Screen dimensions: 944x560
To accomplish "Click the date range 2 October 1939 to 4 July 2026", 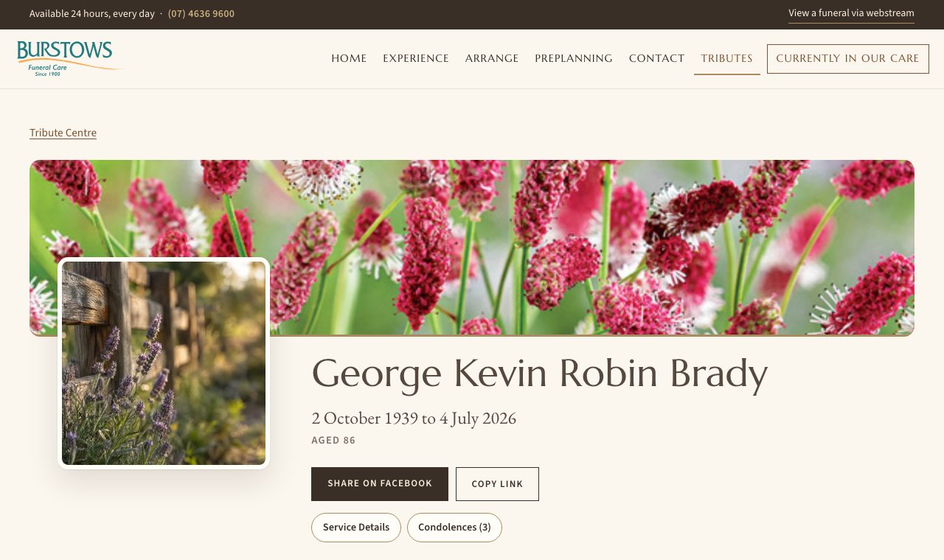I will pyautogui.click(x=414, y=419).
